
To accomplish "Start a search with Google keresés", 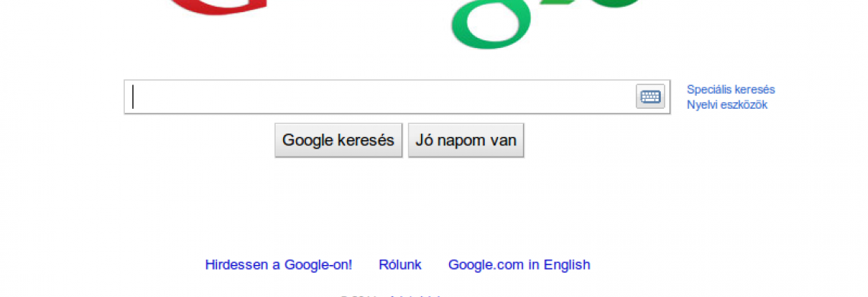I will 338,140.
